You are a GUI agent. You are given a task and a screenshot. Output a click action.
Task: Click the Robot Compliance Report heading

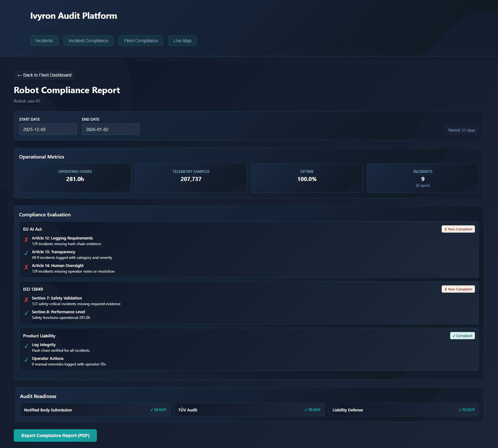[67, 90]
